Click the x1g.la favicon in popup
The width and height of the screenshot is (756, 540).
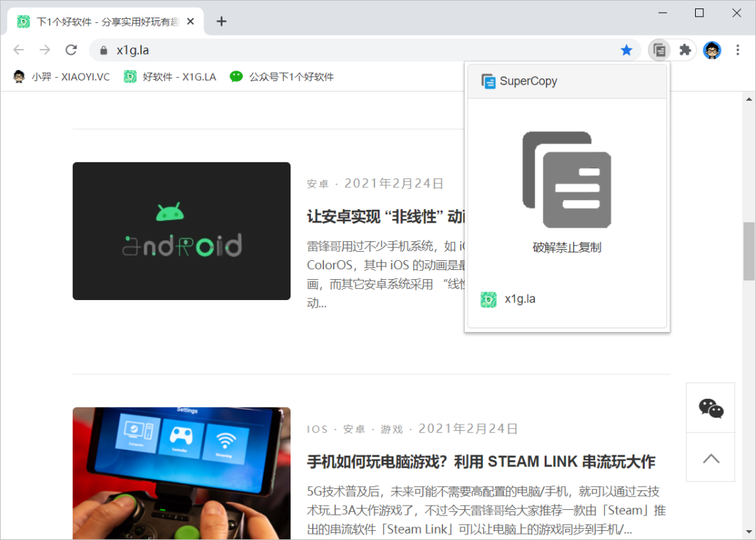pyautogui.click(x=489, y=299)
